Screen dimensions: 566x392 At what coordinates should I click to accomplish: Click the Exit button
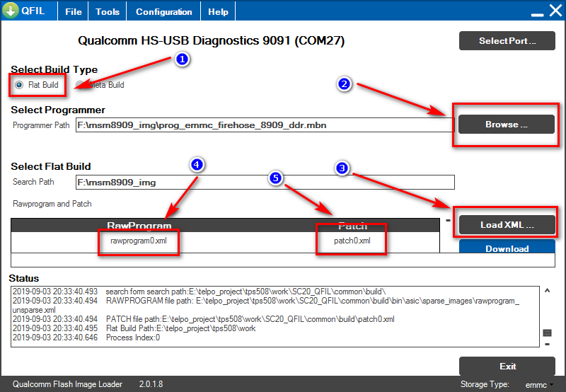507,366
